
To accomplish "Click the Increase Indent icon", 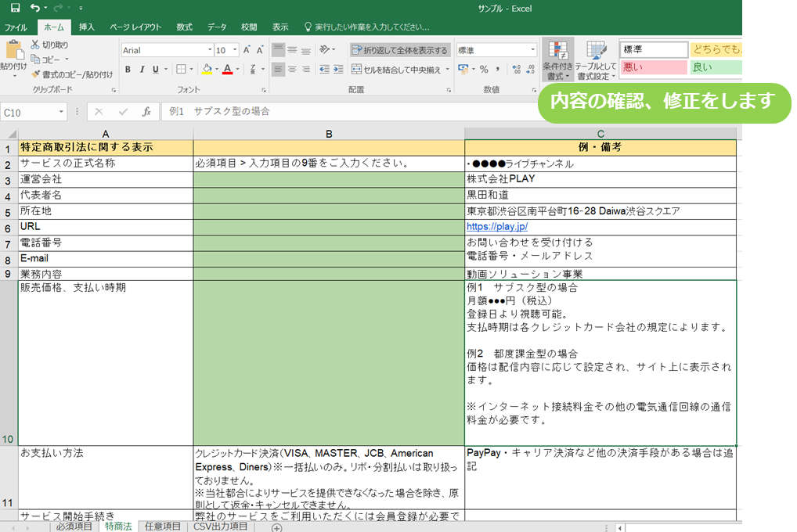I will [x=336, y=69].
